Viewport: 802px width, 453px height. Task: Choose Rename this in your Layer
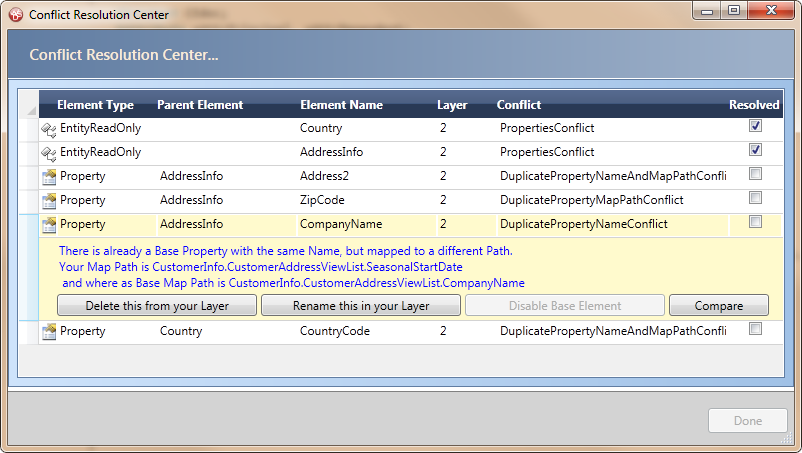click(x=361, y=306)
